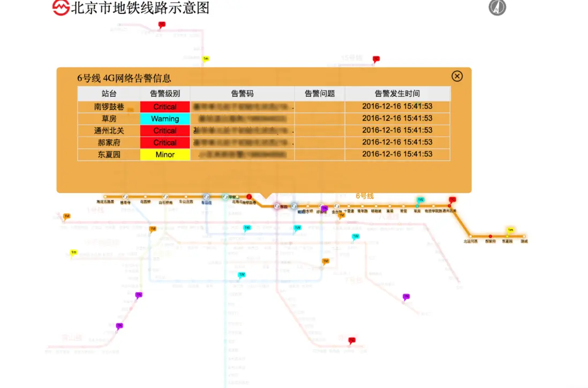The image size is (588, 388).
Task: Click the 草房 station cell in the table
Action: (109, 119)
